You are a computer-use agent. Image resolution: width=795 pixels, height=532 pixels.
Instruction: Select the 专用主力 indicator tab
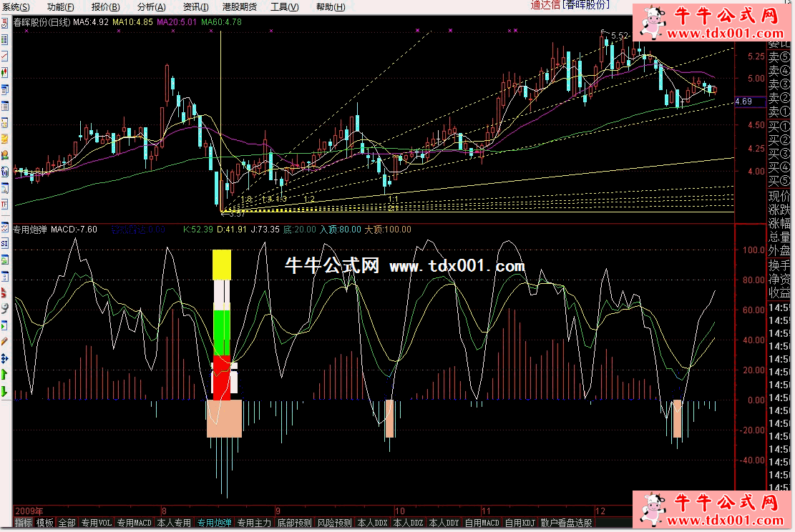[255, 523]
